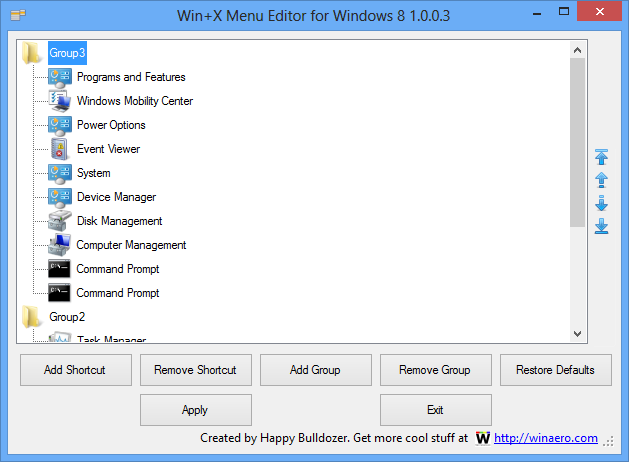
Task: Click the Add Shortcut button
Action: click(76, 370)
